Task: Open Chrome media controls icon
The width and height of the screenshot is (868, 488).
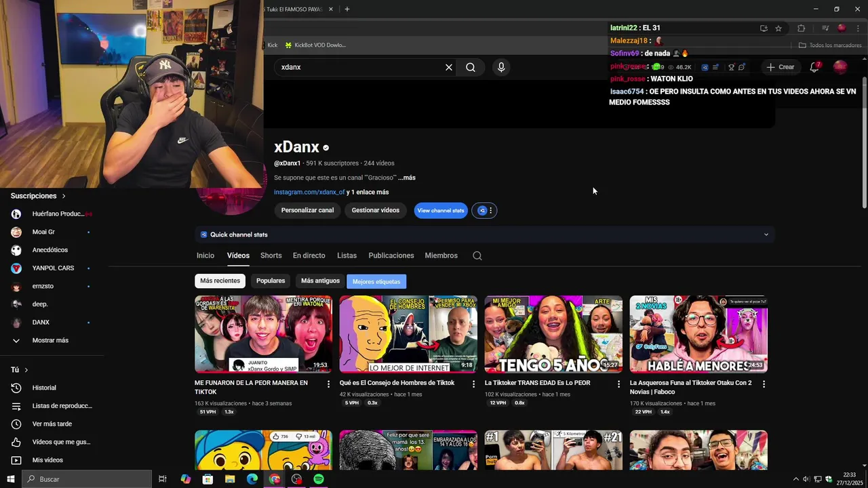Action: click(825, 28)
